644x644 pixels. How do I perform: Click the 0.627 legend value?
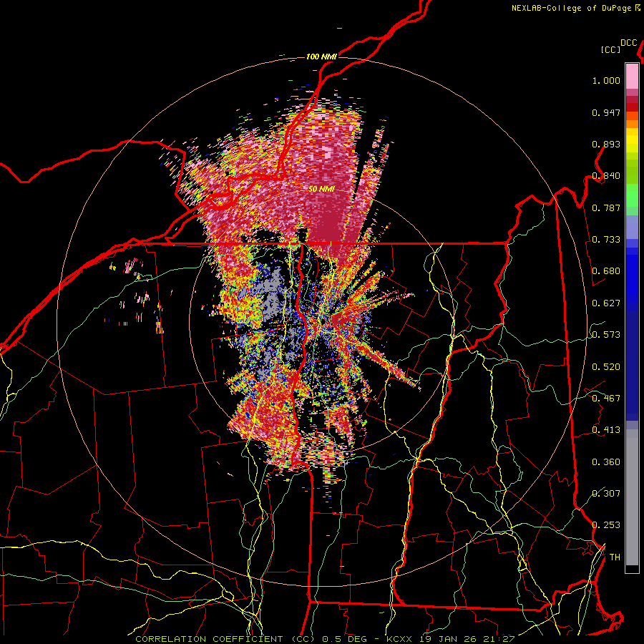pyautogui.click(x=606, y=303)
